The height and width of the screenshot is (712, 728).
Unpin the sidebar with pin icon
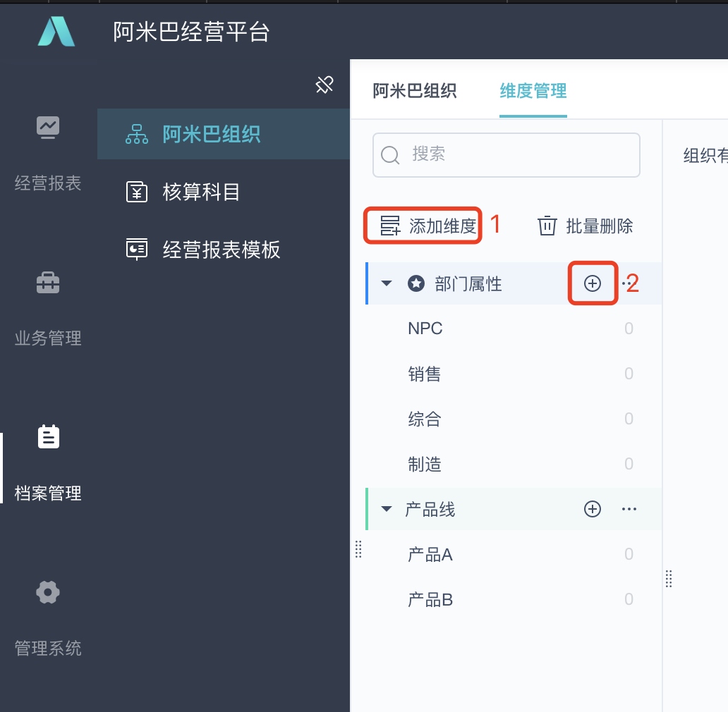click(324, 86)
